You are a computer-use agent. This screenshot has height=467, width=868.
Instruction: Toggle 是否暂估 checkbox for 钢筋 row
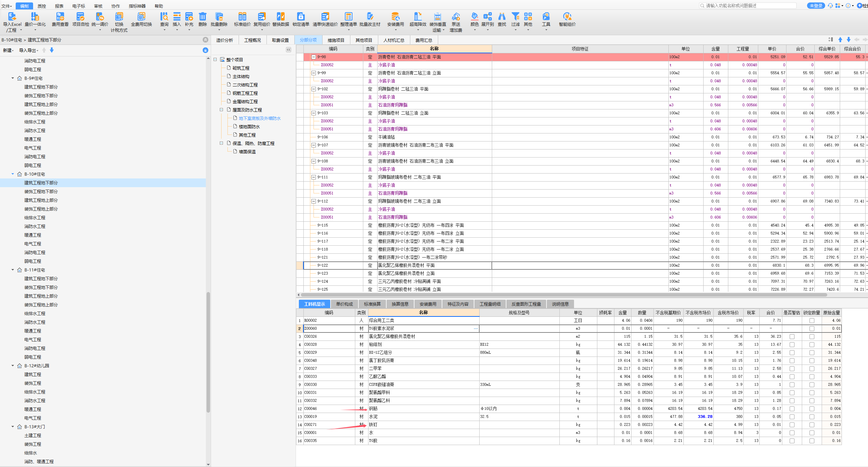(792, 409)
